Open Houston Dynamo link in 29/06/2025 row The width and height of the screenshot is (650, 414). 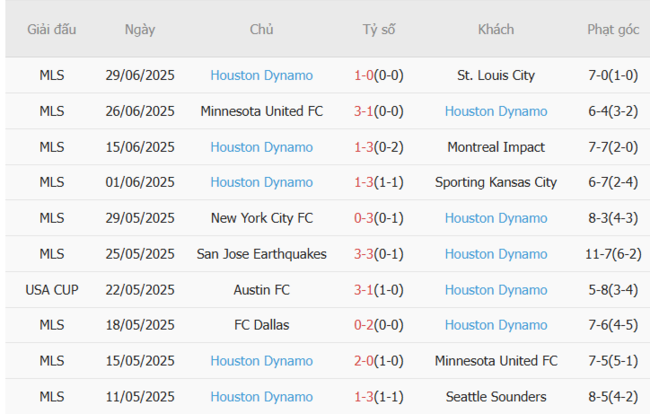[262, 75]
